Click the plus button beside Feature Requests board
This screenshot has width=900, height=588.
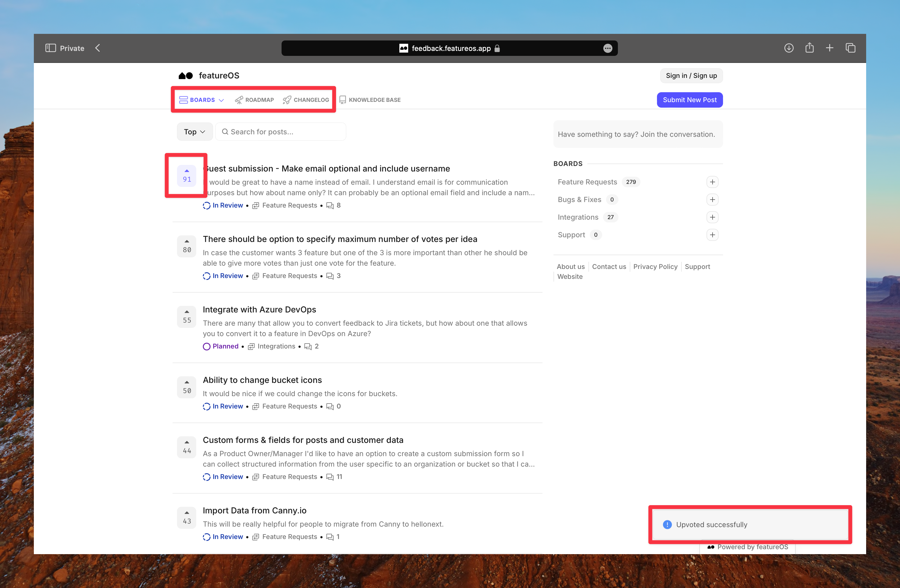(713, 182)
